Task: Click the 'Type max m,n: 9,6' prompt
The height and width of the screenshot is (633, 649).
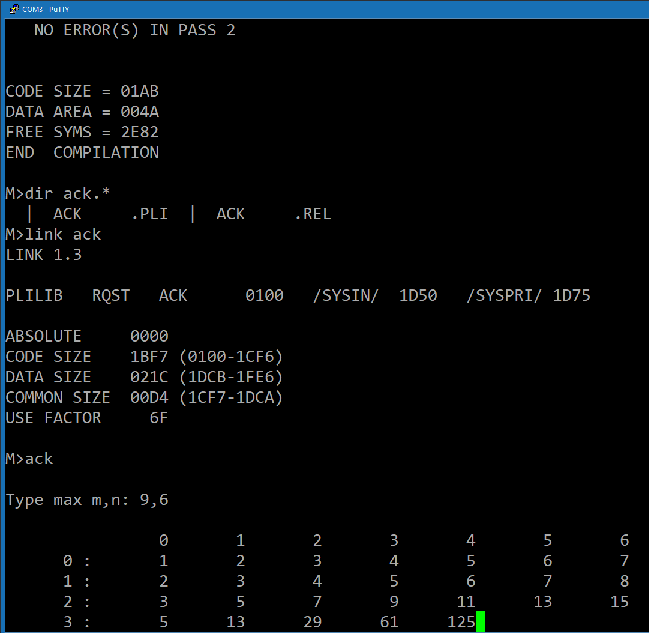Action: pos(87,500)
